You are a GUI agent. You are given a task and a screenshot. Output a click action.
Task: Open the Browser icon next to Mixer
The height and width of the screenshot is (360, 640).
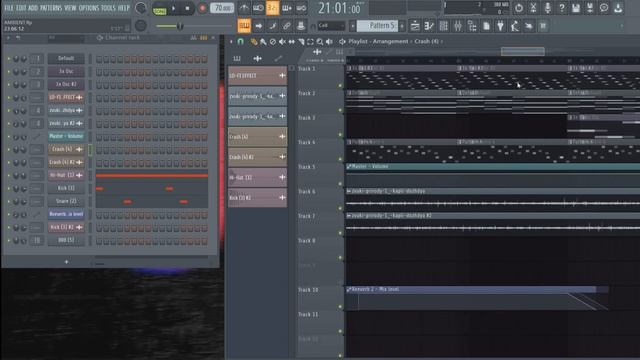point(472,26)
